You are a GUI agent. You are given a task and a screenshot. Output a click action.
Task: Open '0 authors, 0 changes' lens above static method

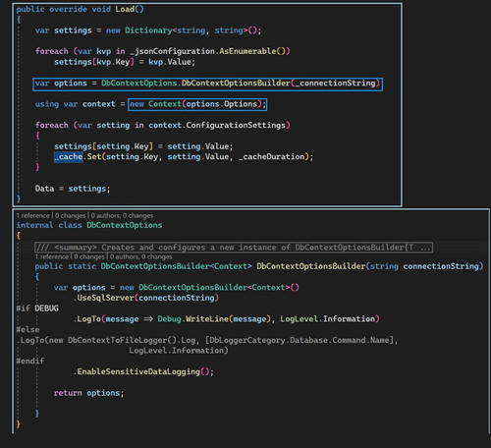(140, 256)
